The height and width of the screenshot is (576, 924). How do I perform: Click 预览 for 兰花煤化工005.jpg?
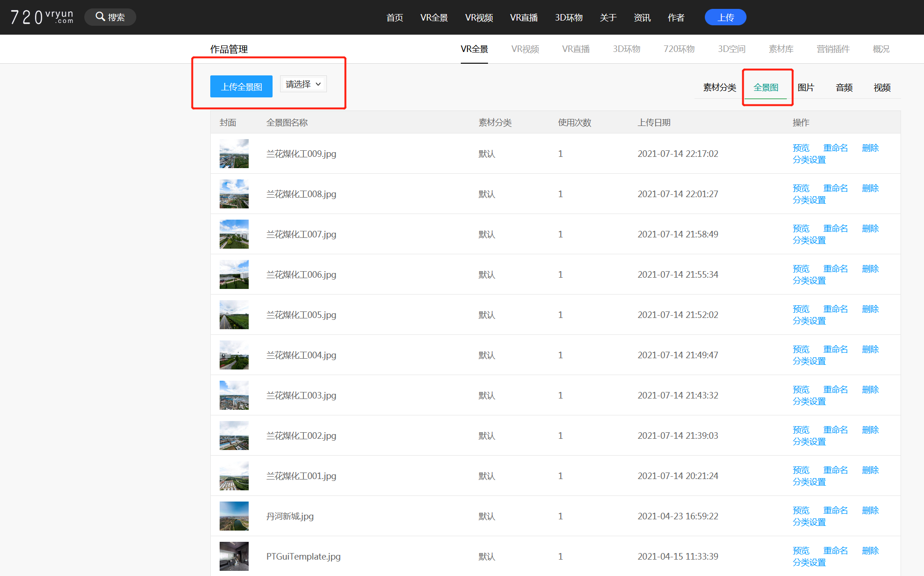[x=801, y=309]
